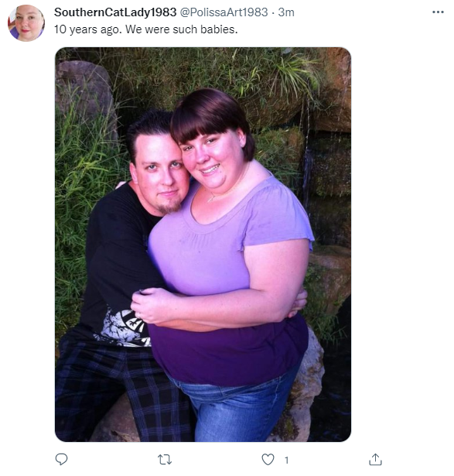The height and width of the screenshot is (476, 454).
Task: Visit the SouthernCatLady1983 display name link
Action: click(x=115, y=12)
